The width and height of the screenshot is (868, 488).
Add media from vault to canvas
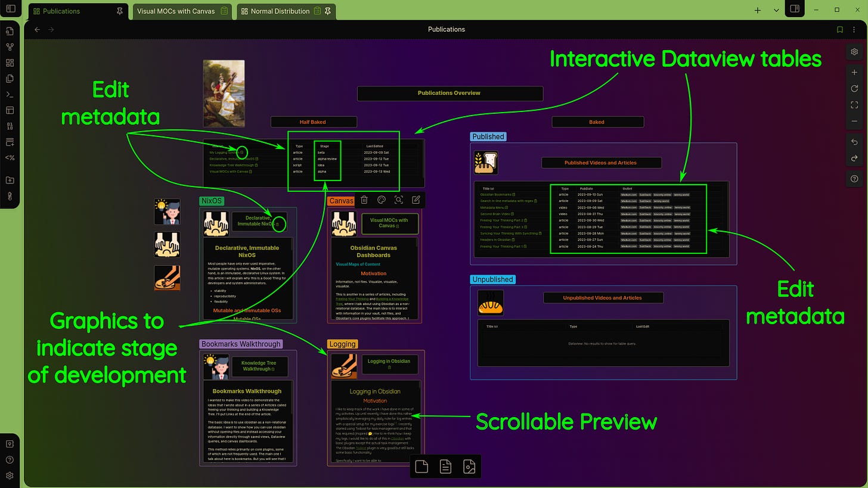pos(469,467)
